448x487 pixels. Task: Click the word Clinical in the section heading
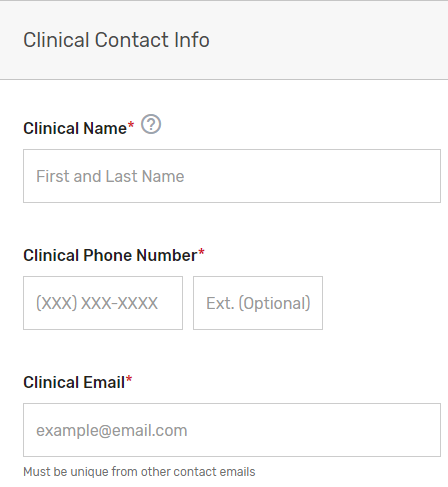56,40
